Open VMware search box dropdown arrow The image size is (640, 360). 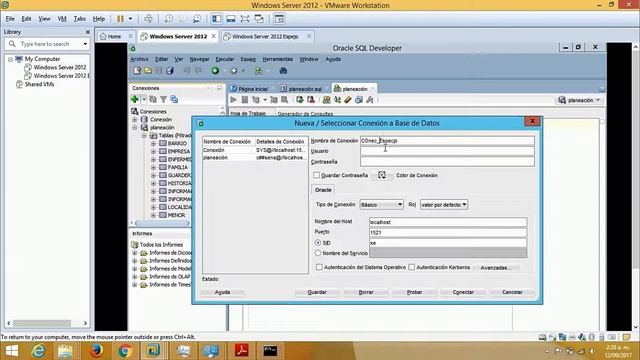(85, 44)
